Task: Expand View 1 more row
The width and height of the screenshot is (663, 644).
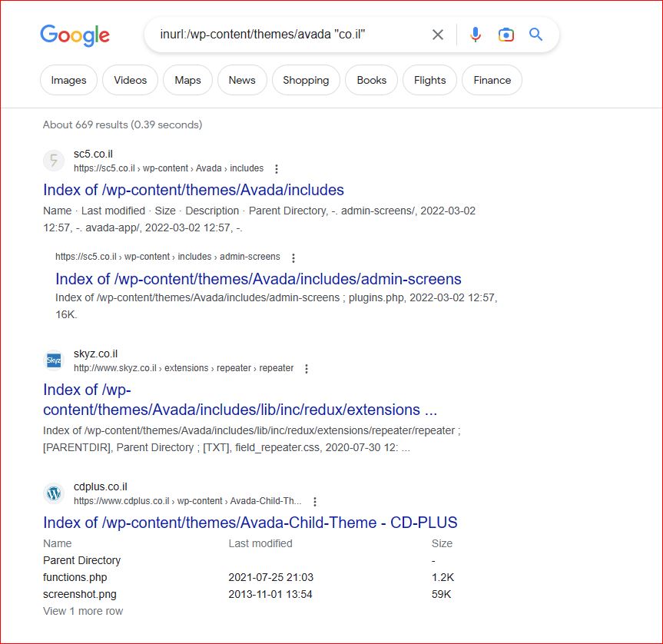Action: click(83, 611)
